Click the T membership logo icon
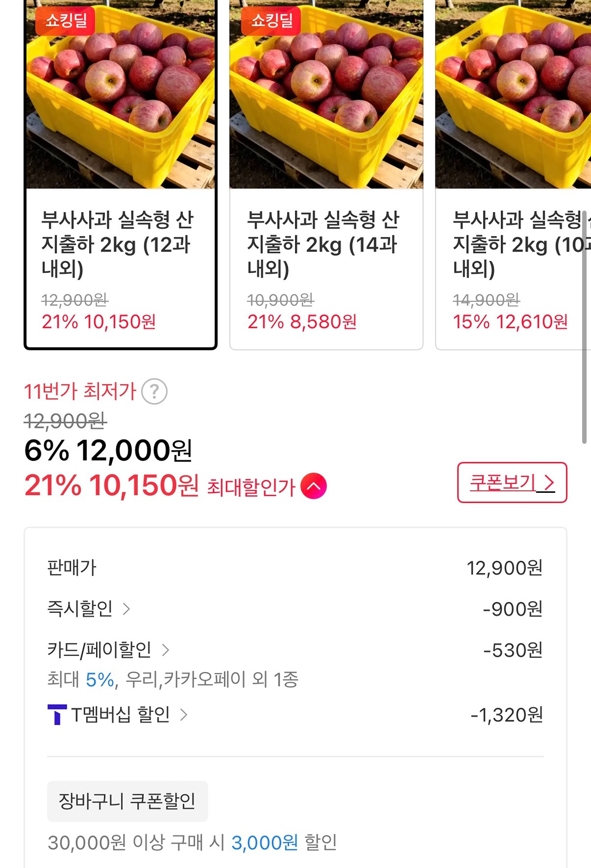Viewport: 591px width, 868px height. coord(57,714)
